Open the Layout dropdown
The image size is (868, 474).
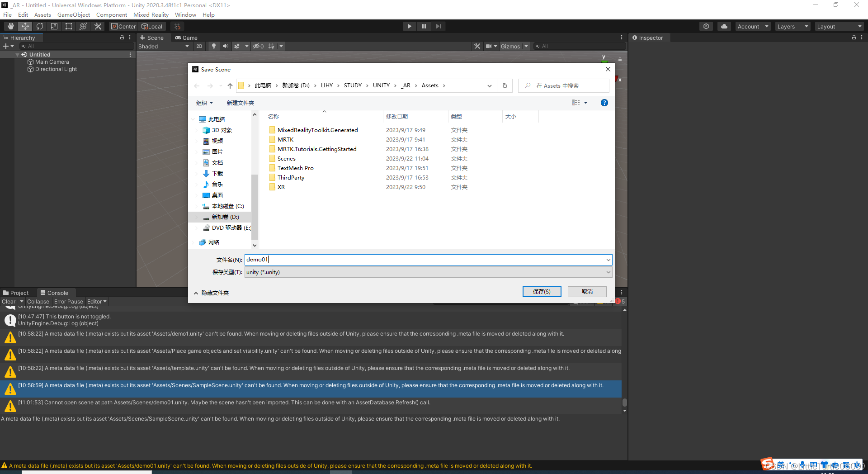tap(839, 26)
